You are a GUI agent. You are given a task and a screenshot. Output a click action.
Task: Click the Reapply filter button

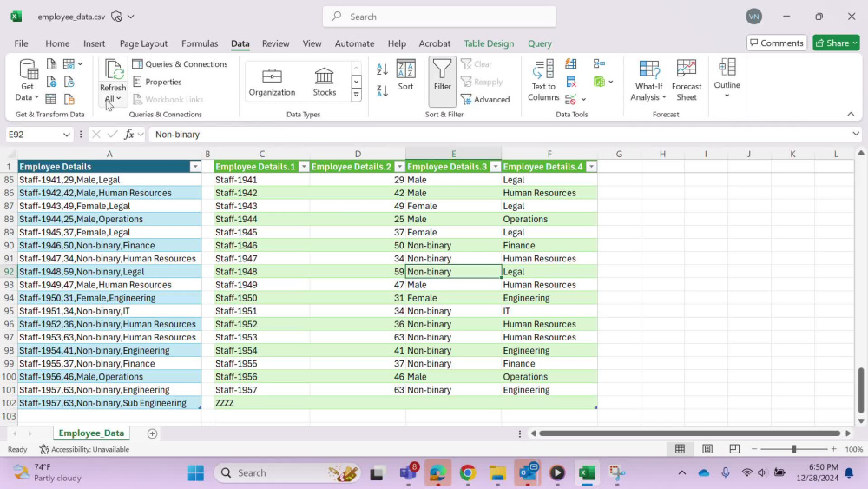tap(482, 82)
